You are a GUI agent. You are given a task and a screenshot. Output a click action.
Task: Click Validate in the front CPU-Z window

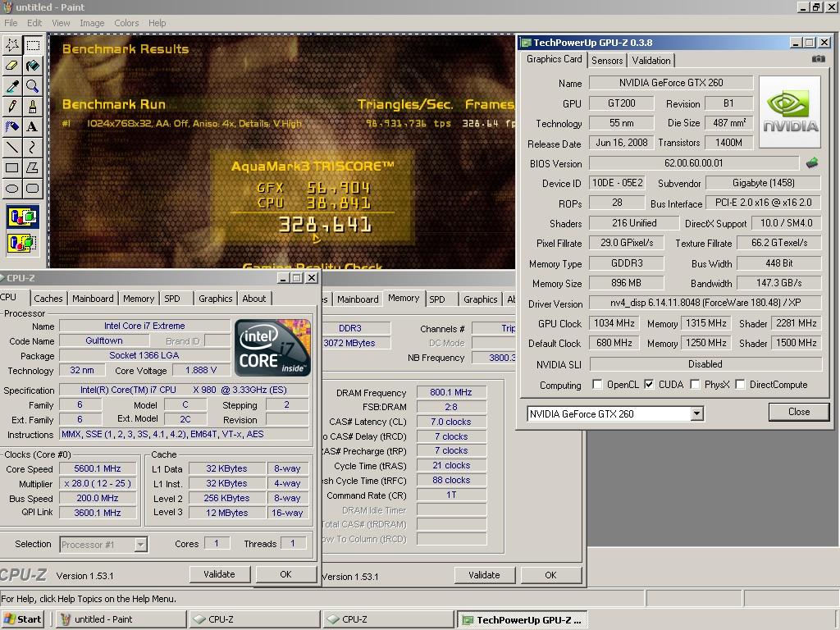click(x=219, y=573)
